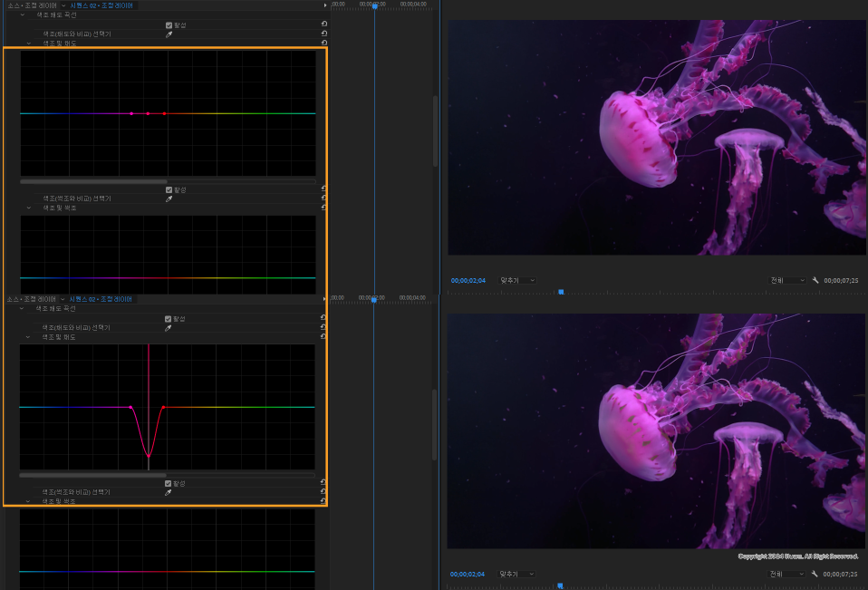
Task: Click timecode 00;00;02;04 in lower monitor
Action: point(468,574)
